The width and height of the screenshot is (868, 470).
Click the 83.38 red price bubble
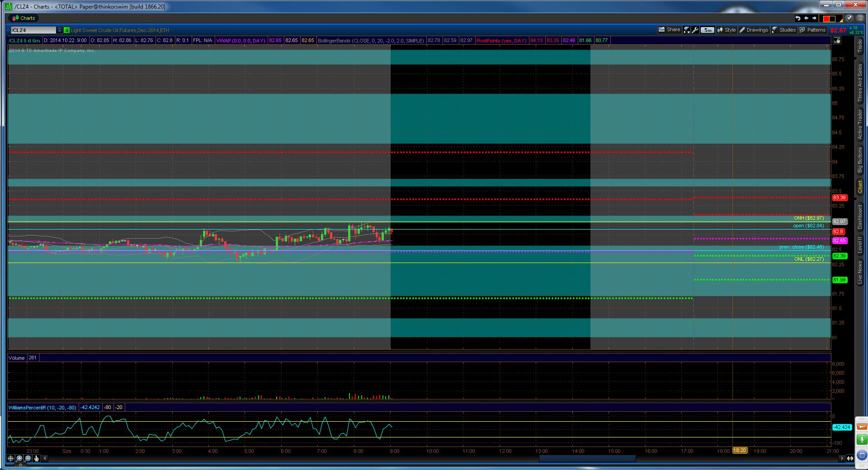pos(840,197)
